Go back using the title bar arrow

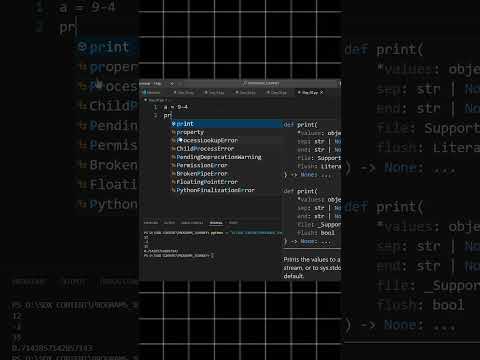pyautogui.click(x=172, y=83)
